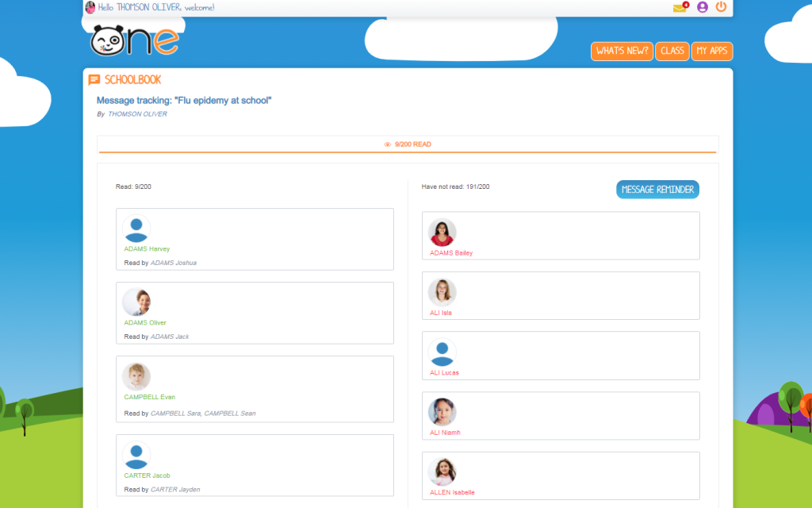Click the ALLEN Isabelle name

452,492
